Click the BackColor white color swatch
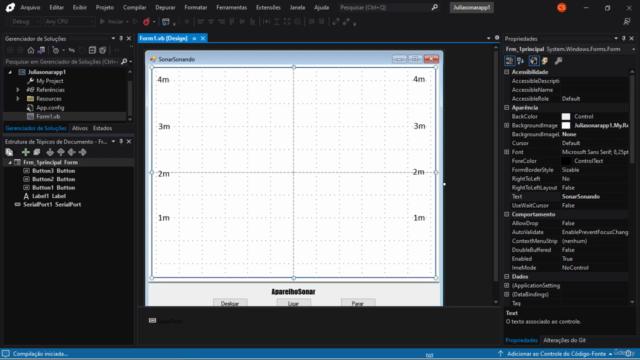Screen dimensions: 640x360 pos(566,117)
